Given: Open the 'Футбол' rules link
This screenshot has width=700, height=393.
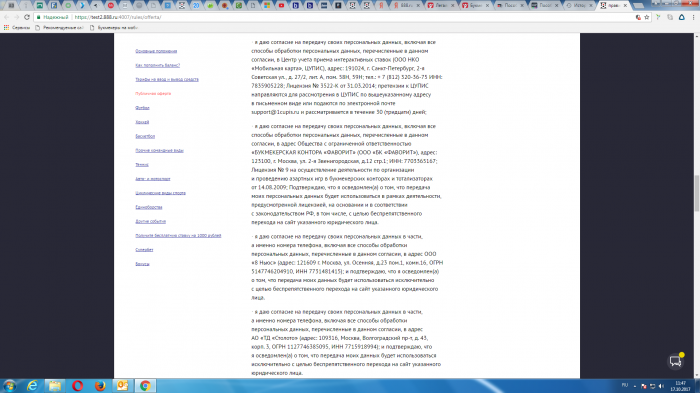Looking at the screenshot, I should (142, 108).
